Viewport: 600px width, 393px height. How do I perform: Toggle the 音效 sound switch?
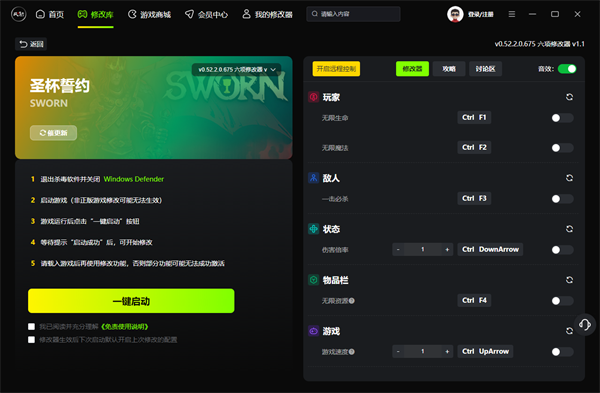567,69
